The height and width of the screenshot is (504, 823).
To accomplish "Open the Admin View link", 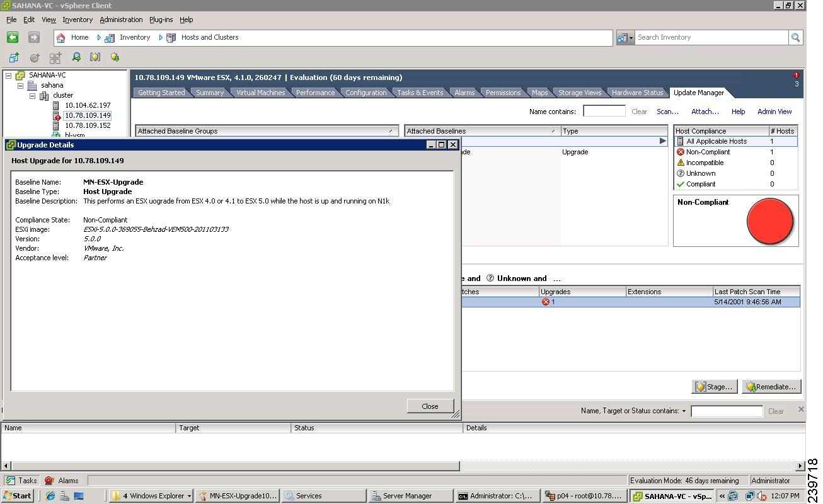I will point(774,112).
